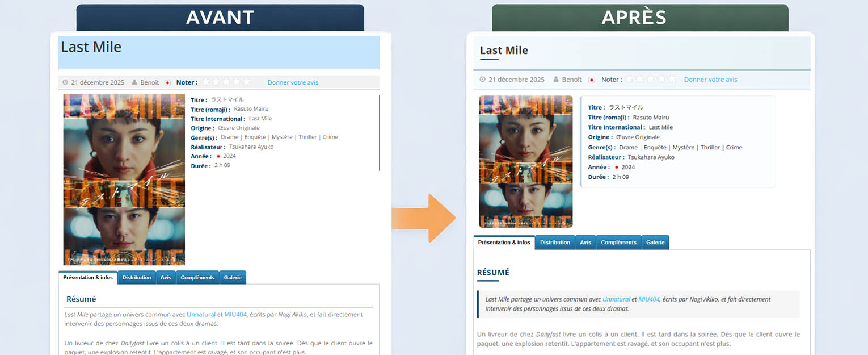Click the Last Mile poster in the APRÈS panel
The height and width of the screenshot is (355, 868).
[x=525, y=161]
